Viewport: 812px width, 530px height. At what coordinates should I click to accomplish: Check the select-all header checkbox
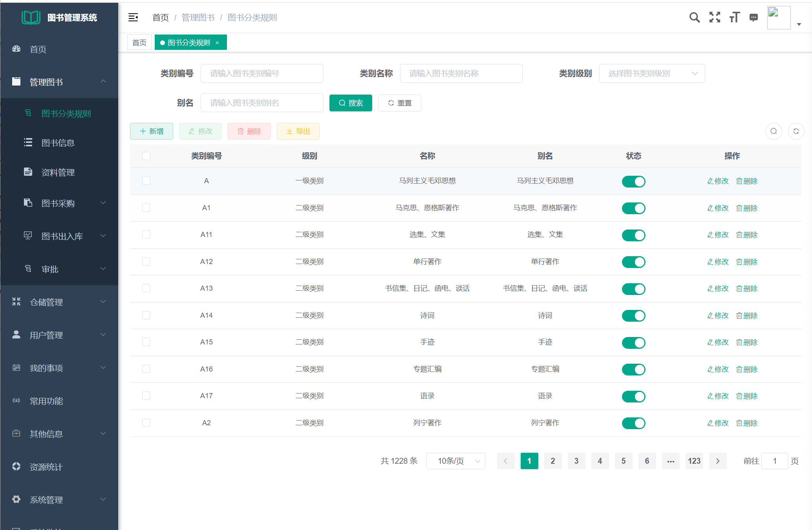pos(146,156)
